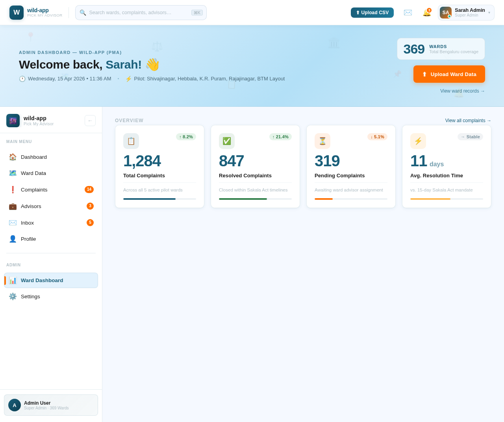Click the Admin User avatar in sidebar footer

click(15, 405)
